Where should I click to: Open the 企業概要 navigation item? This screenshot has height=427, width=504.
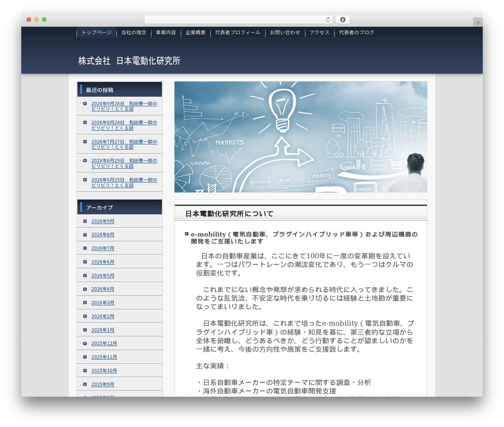click(196, 33)
